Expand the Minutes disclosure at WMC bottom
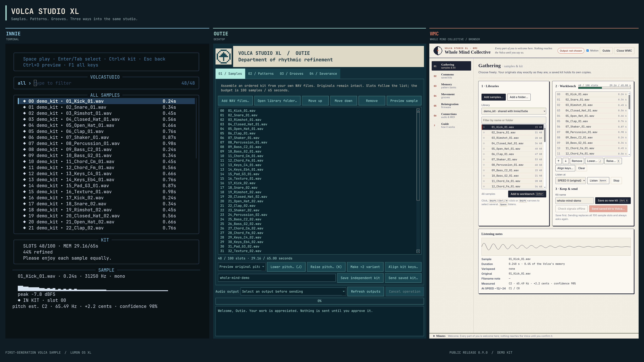644x362 pixels. [x=439, y=336]
